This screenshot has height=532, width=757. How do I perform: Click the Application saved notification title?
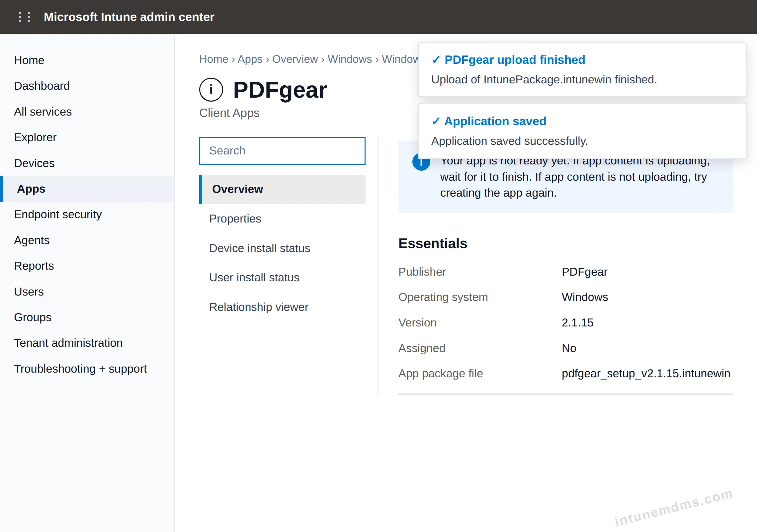pyautogui.click(x=495, y=121)
